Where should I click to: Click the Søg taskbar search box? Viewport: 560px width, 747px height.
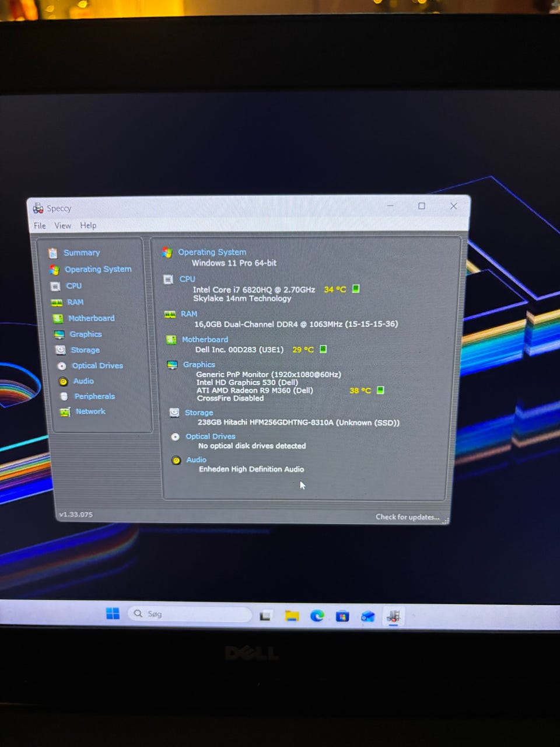[x=190, y=614]
